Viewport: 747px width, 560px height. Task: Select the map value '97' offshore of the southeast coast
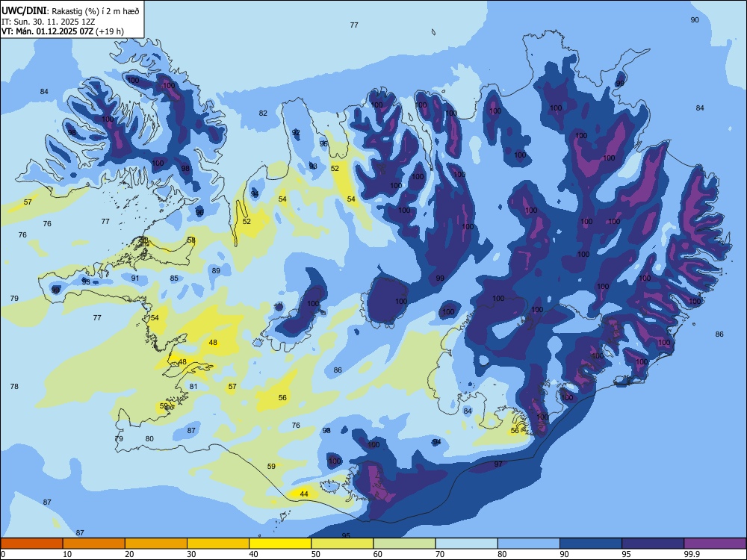pos(498,464)
